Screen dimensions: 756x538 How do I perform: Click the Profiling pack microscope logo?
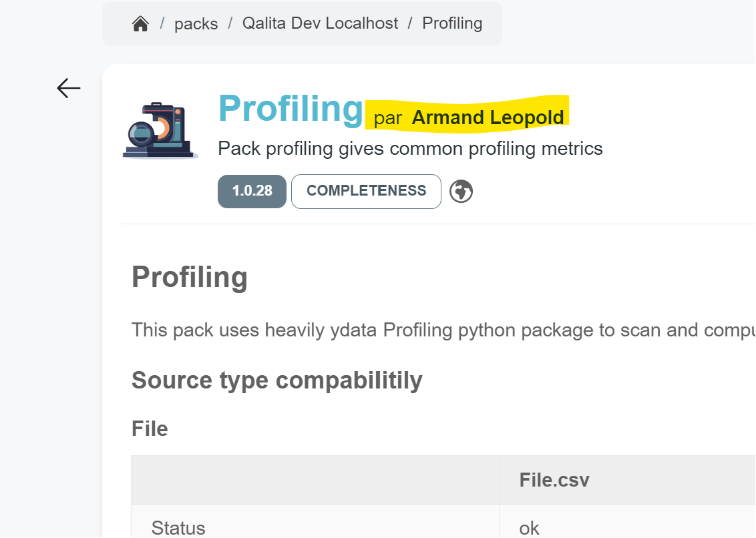pyautogui.click(x=160, y=130)
